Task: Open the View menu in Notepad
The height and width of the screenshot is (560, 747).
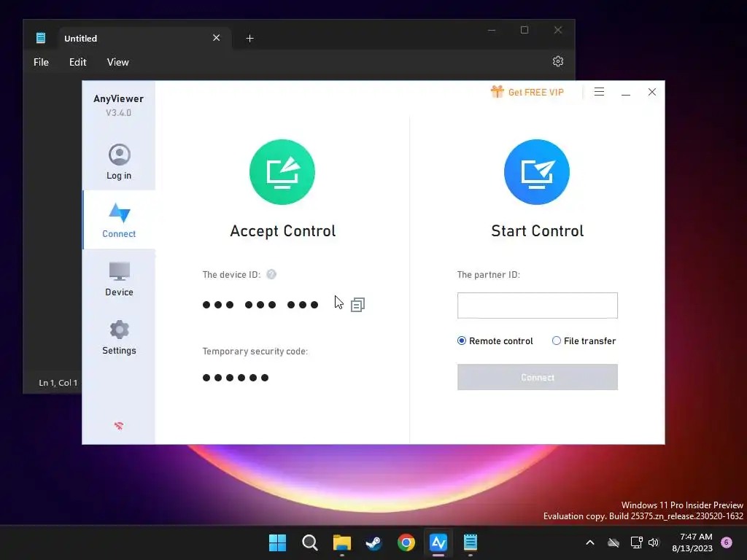Action: click(117, 63)
